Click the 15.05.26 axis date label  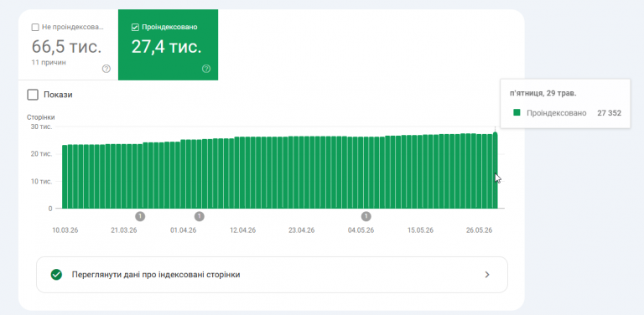pos(420,230)
